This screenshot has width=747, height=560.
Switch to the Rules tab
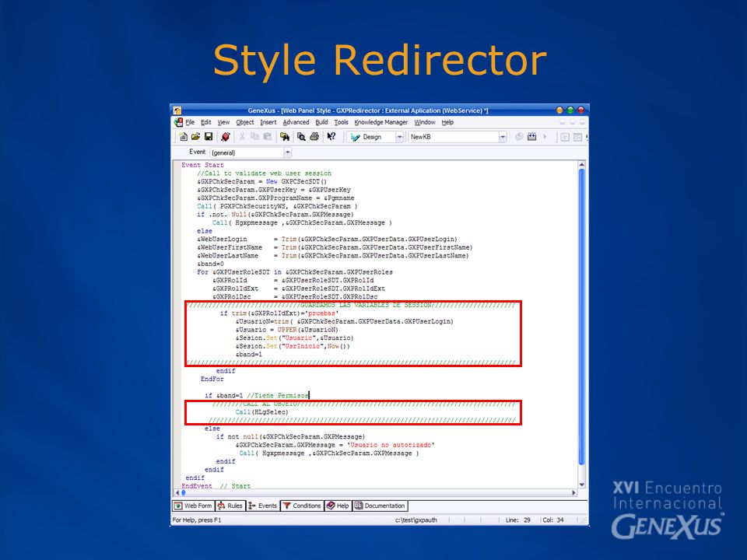230,506
